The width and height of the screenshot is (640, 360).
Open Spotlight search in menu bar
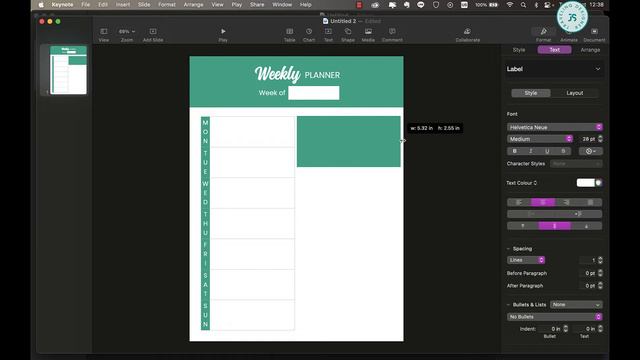(x=523, y=5)
